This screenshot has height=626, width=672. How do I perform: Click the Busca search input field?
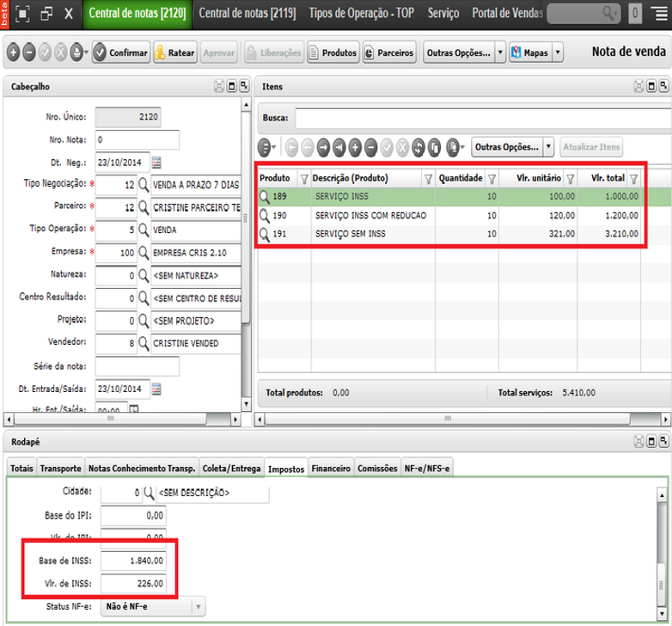[x=484, y=119]
